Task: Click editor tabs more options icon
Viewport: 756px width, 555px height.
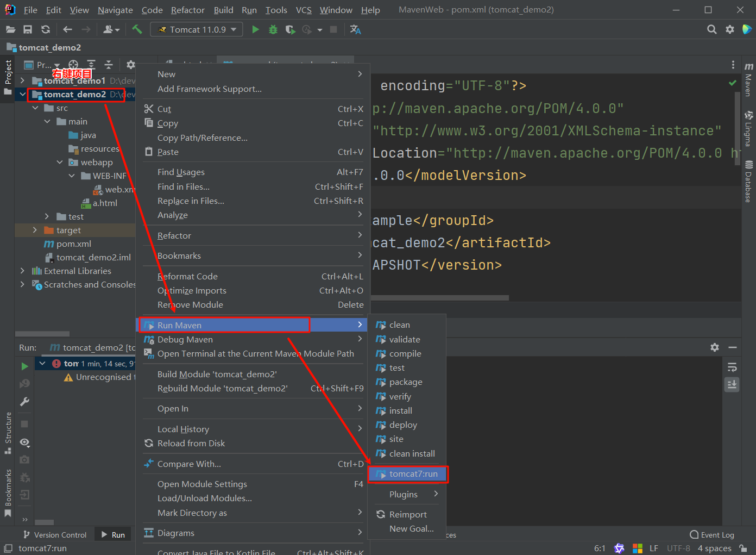Action: (733, 65)
